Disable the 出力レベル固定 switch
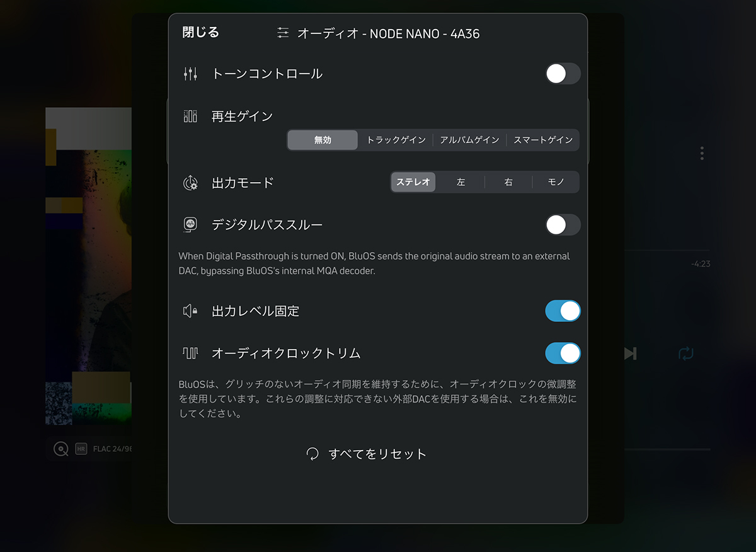The width and height of the screenshot is (756, 552). pyautogui.click(x=563, y=311)
